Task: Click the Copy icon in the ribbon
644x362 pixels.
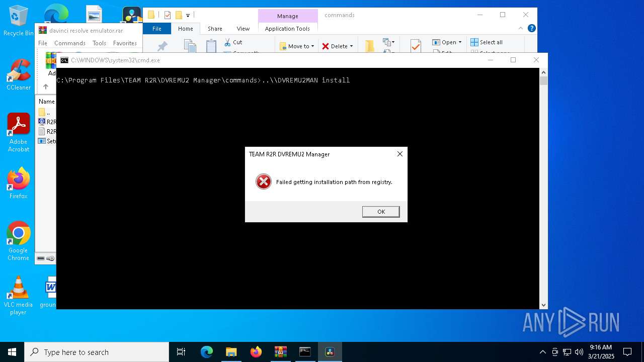Action: (190, 46)
